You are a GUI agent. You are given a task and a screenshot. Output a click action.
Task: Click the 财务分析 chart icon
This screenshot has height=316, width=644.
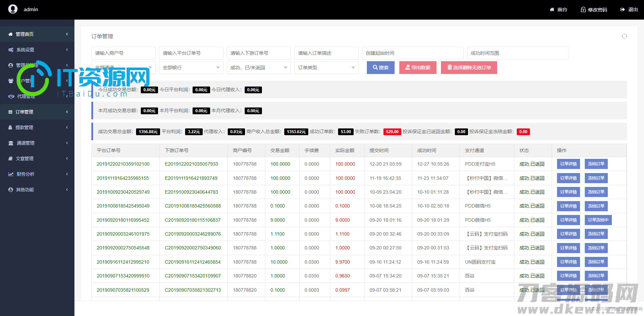[11, 174]
